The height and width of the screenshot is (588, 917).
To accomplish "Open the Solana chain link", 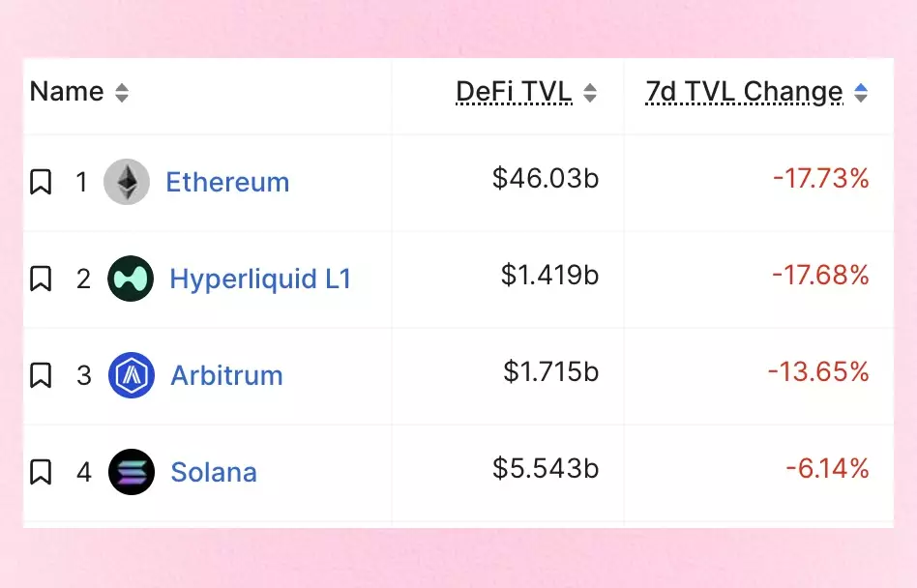I will (x=214, y=472).
